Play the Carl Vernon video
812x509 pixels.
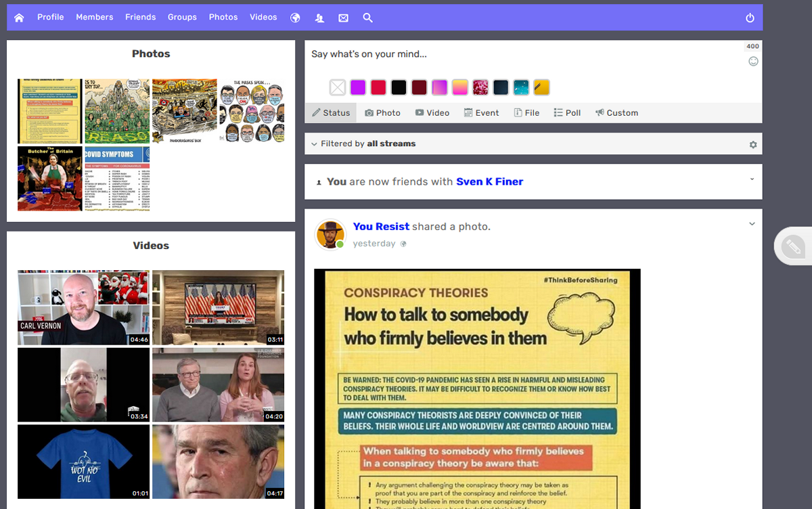83,308
